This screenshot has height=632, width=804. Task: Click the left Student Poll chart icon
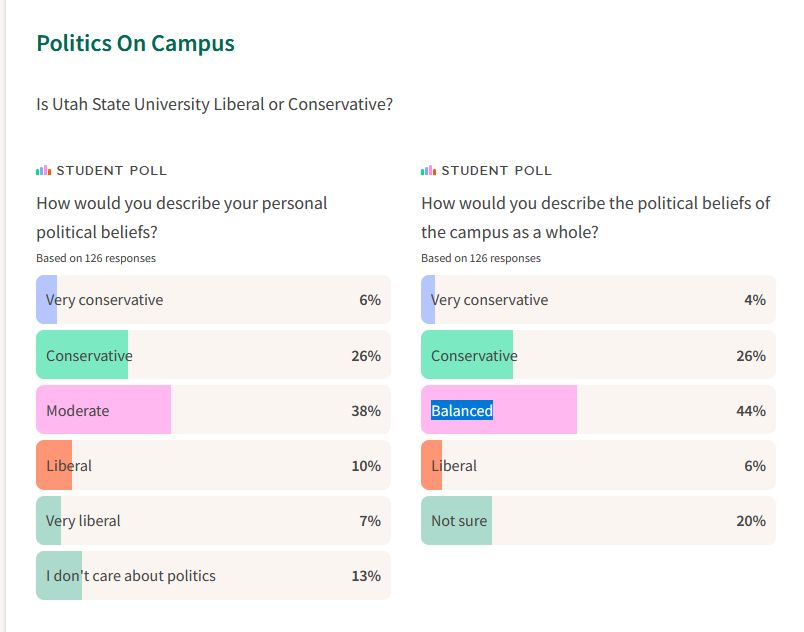tap(43, 171)
